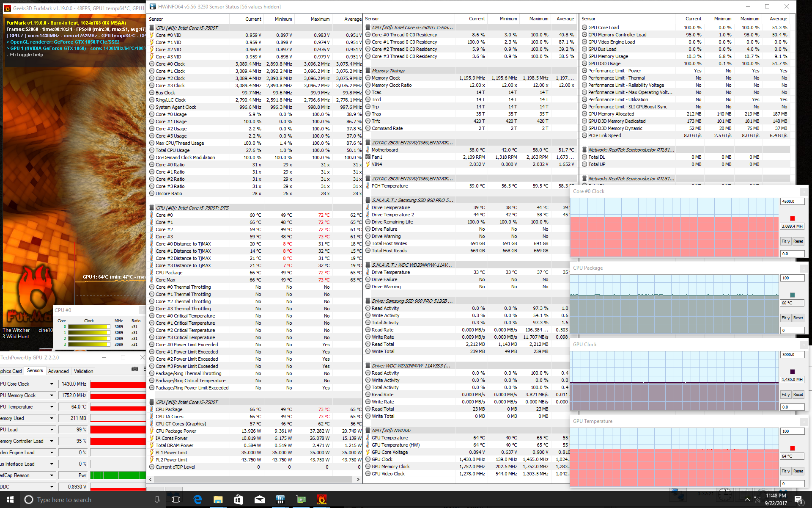812x508 pixels.
Task: Click 'Fit y' on GPU Temperature graph
Action: pos(786,471)
